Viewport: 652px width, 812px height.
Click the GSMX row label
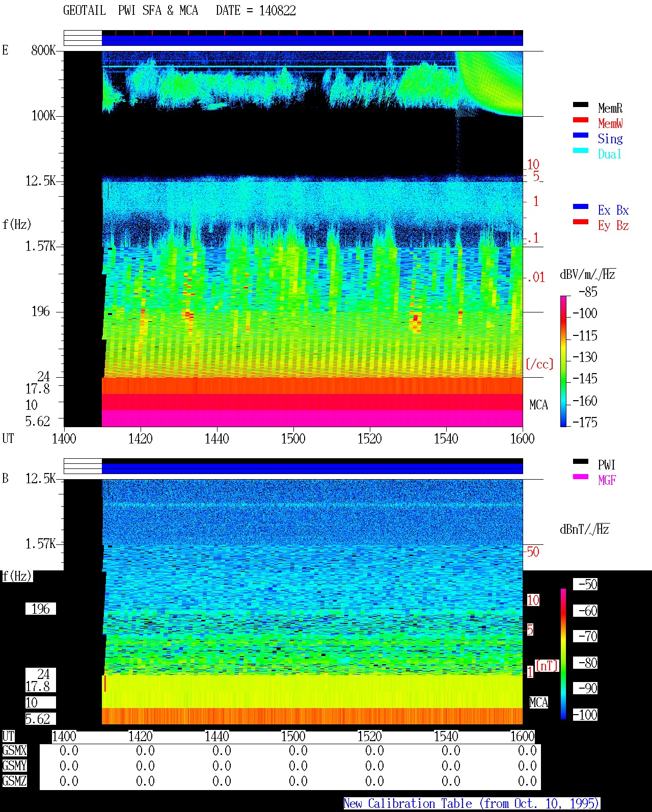click(14, 751)
